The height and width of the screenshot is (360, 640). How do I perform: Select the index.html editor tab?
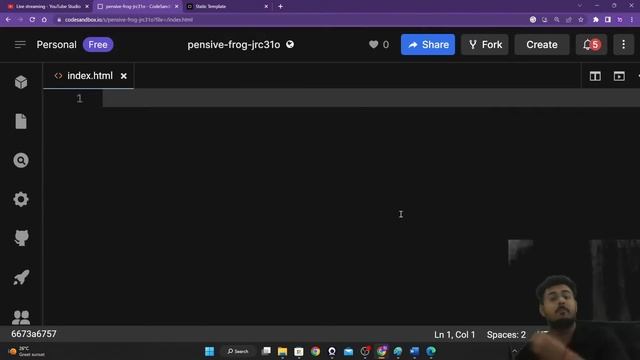pyautogui.click(x=88, y=76)
